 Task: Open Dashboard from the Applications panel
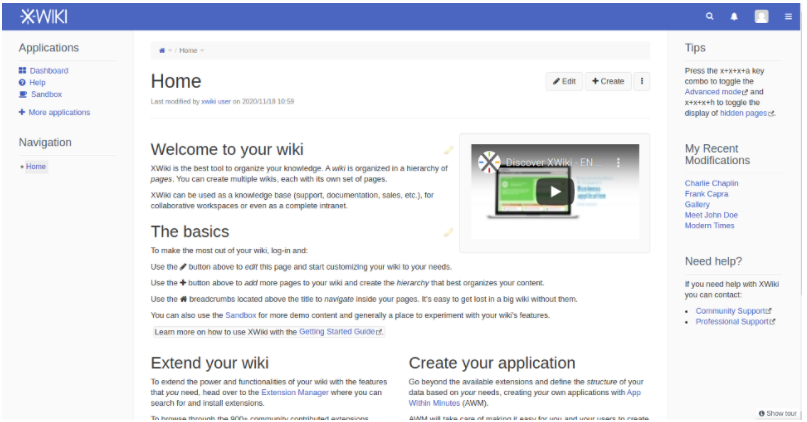tap(48, 71)
